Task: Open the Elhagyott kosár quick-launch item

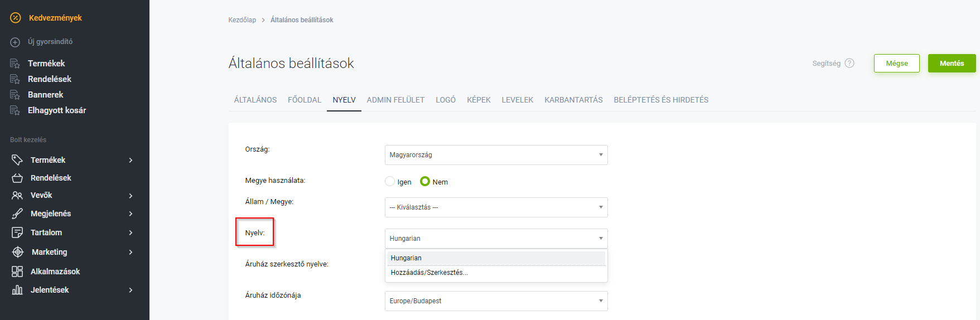Action: tap(57, 110)
